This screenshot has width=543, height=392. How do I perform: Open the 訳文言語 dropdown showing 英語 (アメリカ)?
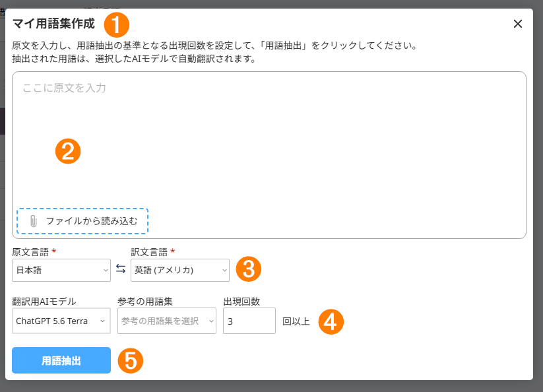[180, 270]
